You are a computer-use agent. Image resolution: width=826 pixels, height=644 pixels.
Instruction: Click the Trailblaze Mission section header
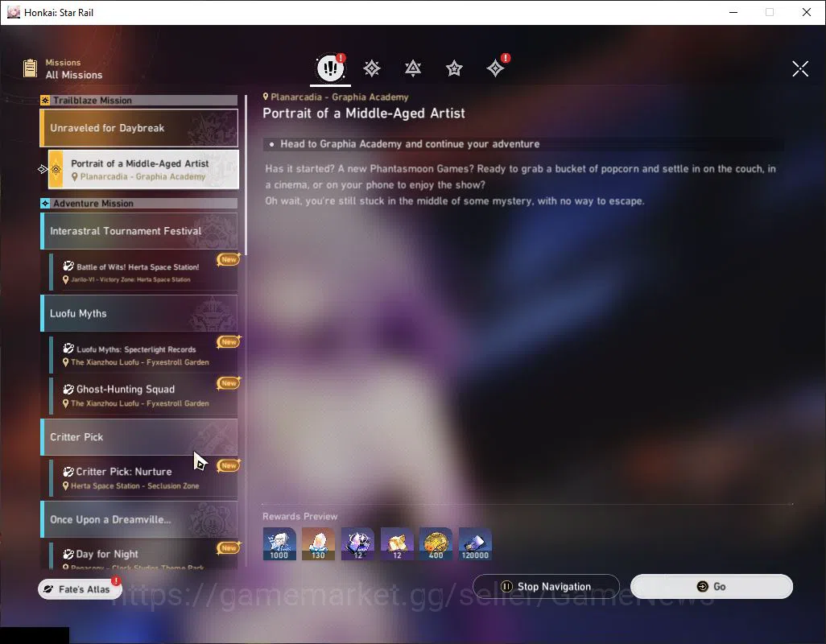coord(139,100)
